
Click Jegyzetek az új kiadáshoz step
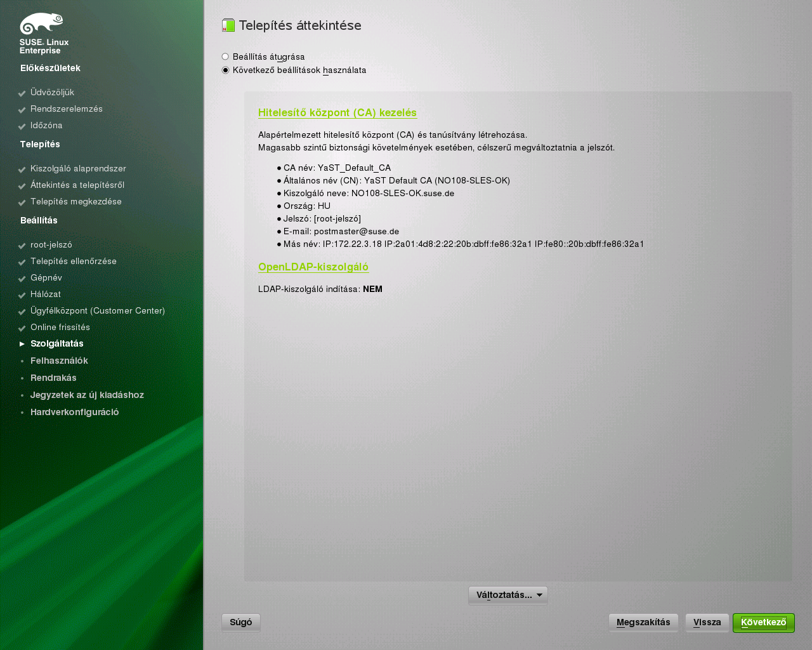pyautogui.click(x=87, y=395)
